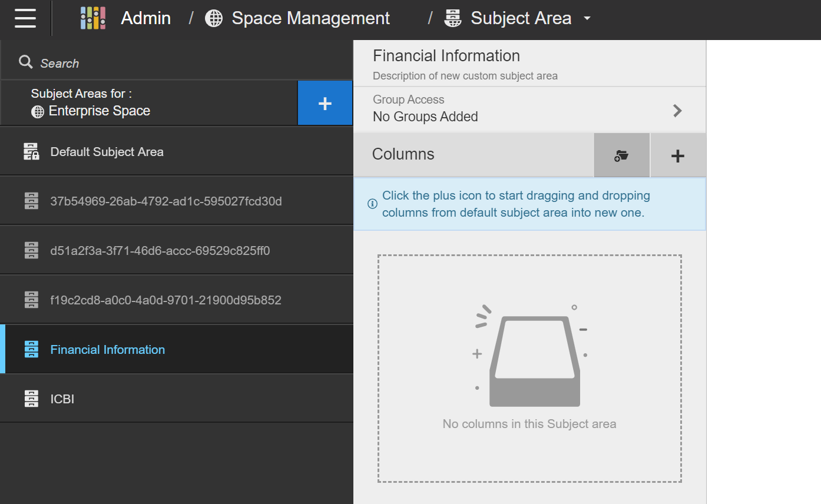Viewport: 821px width, 504px height.
Task: Click the empty tray illustration
Action: [x=530, y=356]
